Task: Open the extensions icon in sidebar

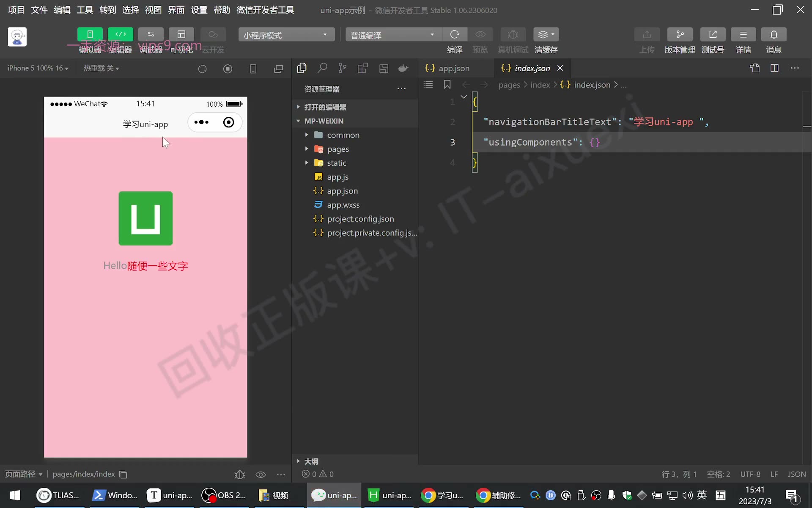Action: click(363, 68)
